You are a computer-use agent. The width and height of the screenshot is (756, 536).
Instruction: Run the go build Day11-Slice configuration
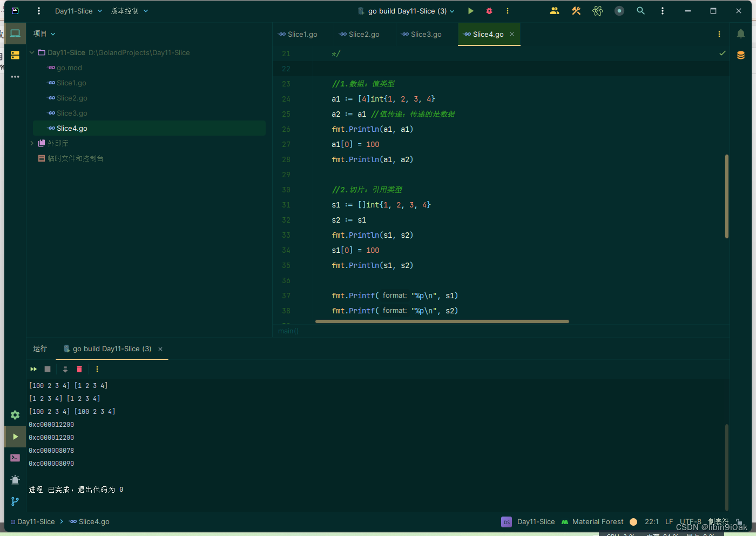coord(471,11)
